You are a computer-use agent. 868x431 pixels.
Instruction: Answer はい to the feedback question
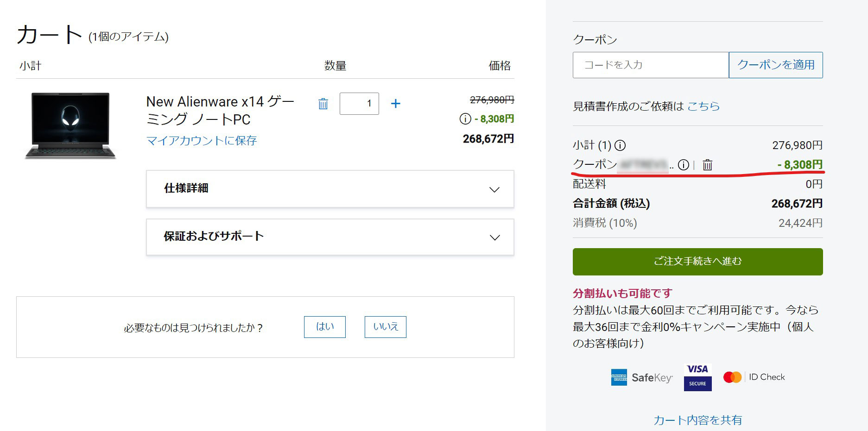[325, 327]
